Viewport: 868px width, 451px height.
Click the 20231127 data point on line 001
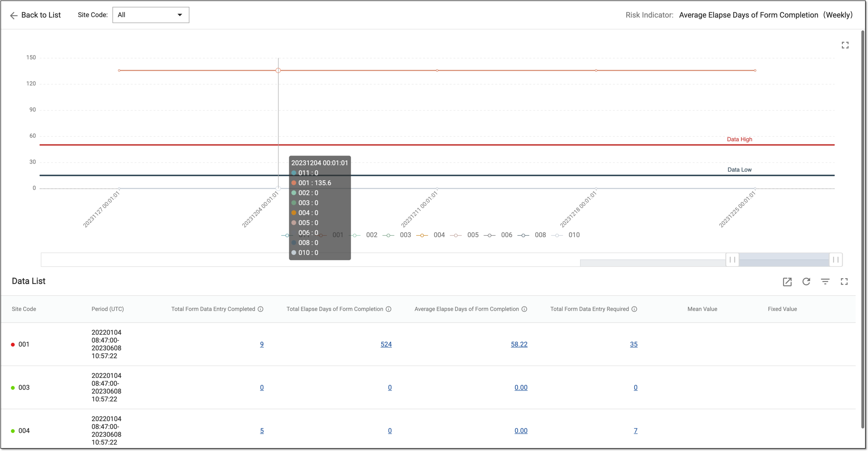[x=119, y=70]
